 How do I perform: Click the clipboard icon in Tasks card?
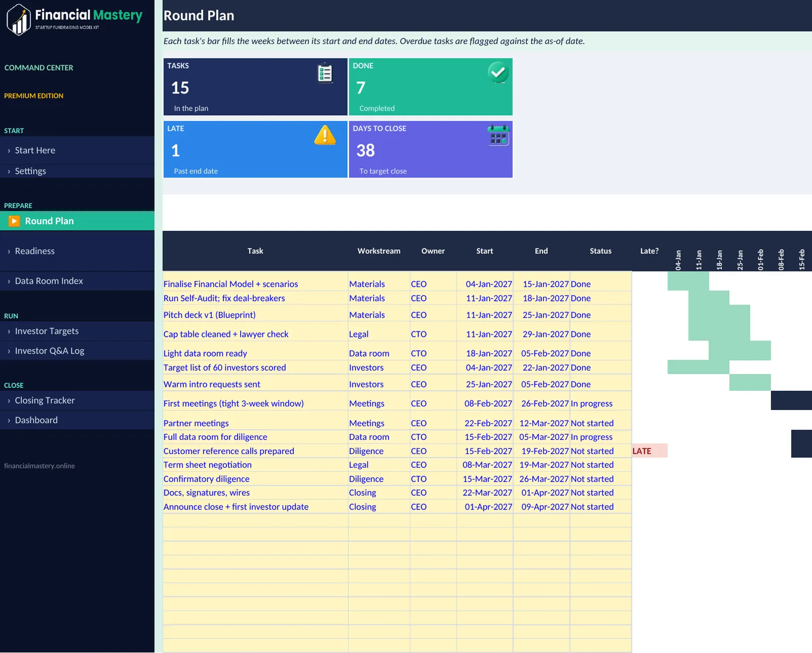[325, 74]
